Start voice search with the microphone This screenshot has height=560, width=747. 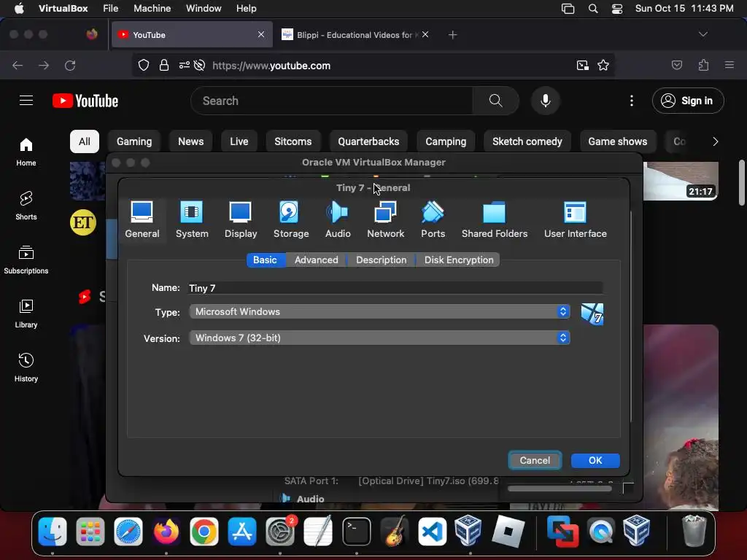546,101
